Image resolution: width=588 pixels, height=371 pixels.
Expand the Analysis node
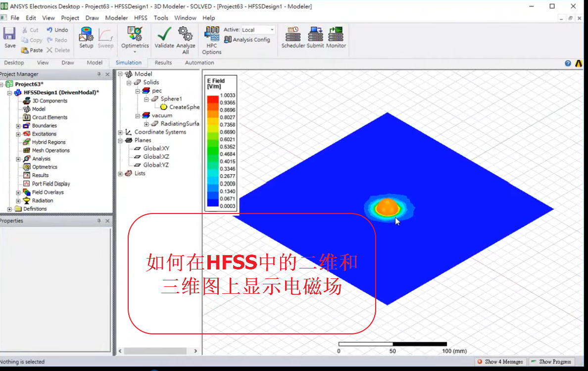tap(18, 159)
